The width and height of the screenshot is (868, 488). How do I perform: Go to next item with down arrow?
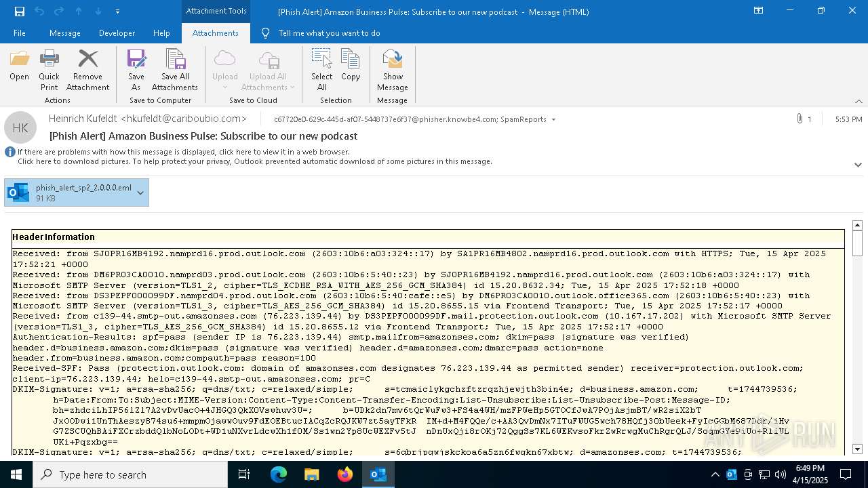pos(98,12)
